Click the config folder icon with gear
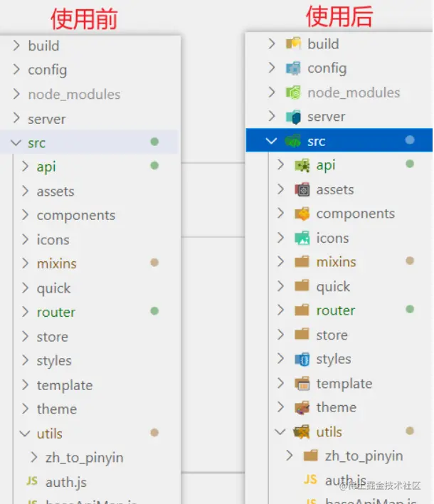434x504 pixels. [x=293, y=68]
